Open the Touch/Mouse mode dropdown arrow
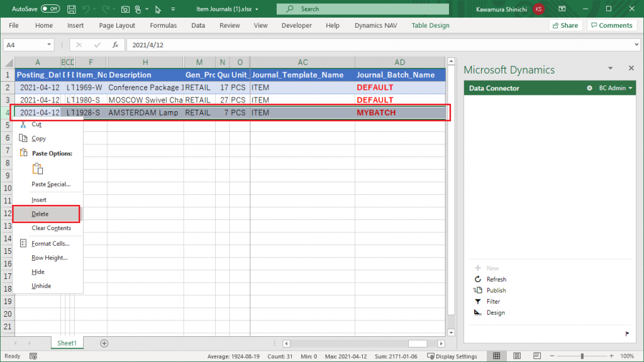Viewport: 644px width, 362px height. (147, 9)
